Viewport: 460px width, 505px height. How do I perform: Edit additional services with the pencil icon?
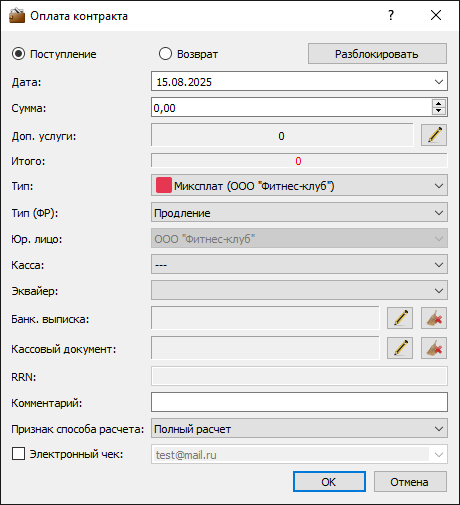(434, 135)
